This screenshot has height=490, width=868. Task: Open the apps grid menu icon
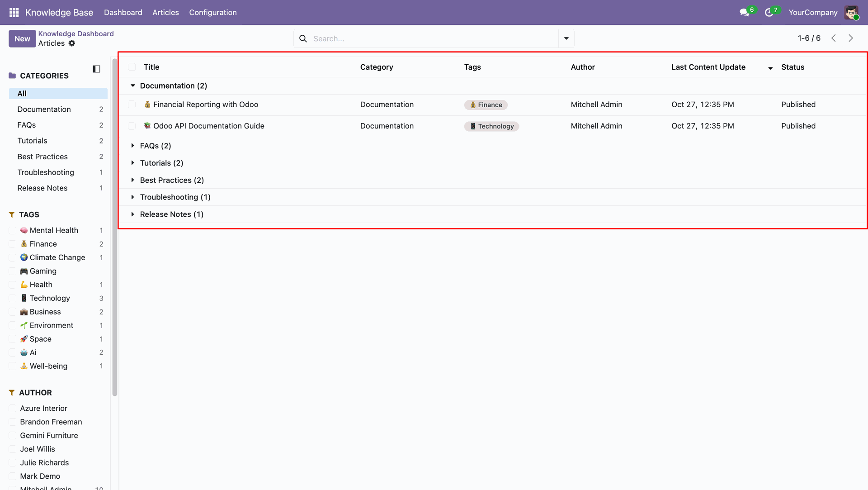[x=14, y=12]
